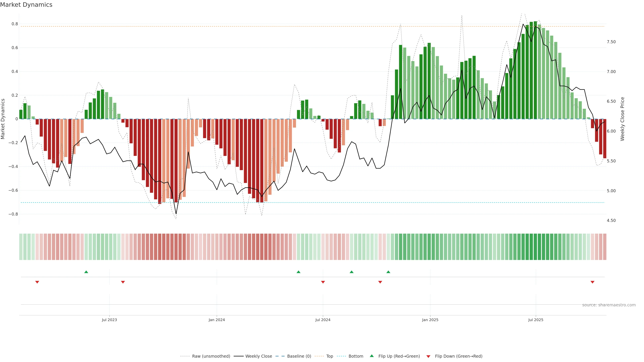This screenshot has width=644, height=362.
Task: Toggle the Top threshold legend entry
Action: coord(330,356)
